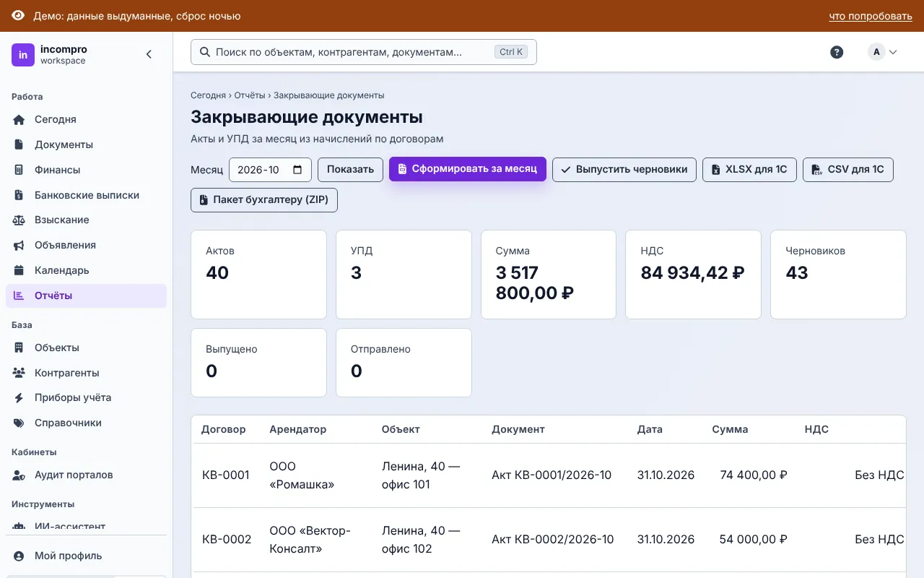Image resolution: width=924 pixels, height=578 pixels.
Task: Click Выпустить черновики button
Action: [x=624, y=170]
